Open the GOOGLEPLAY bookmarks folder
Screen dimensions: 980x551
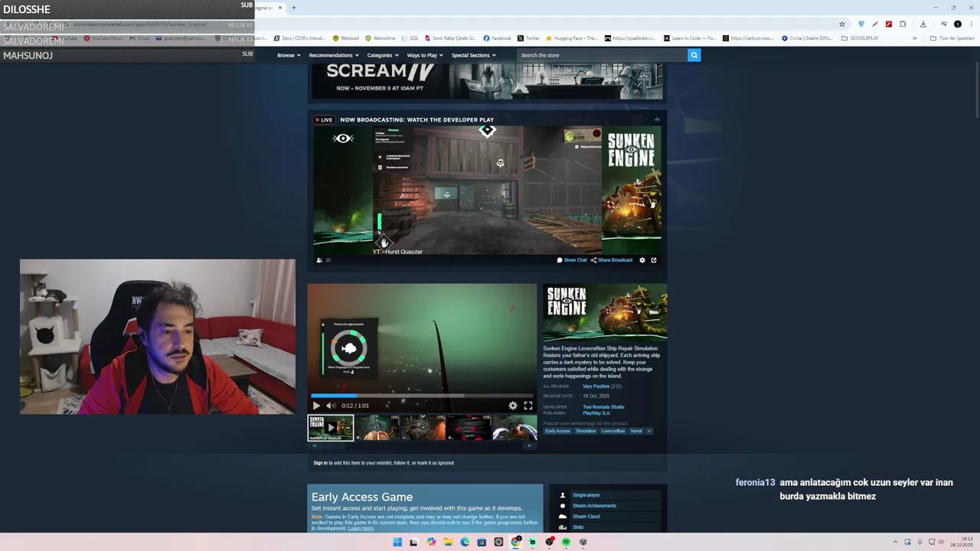click(860, 38)
